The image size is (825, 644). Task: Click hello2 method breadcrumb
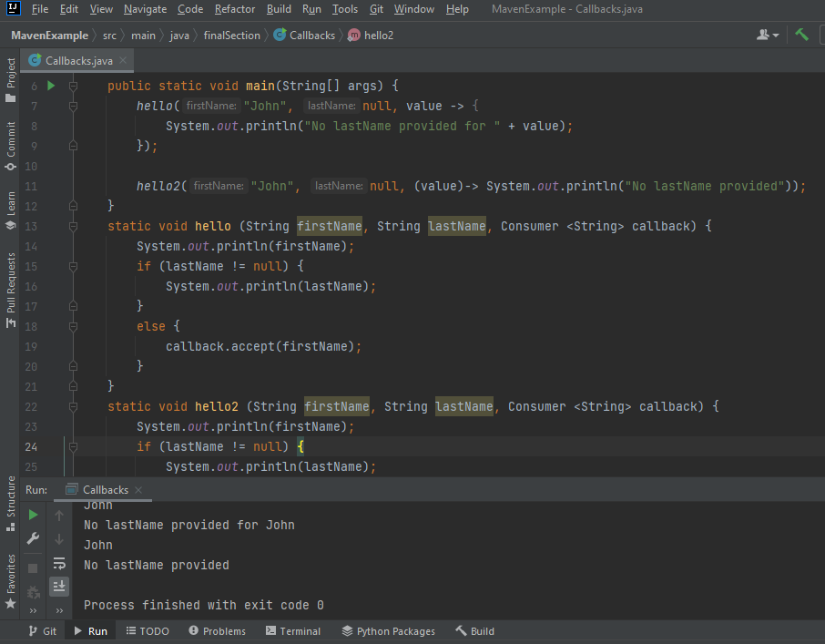click(x=371, y=36)
